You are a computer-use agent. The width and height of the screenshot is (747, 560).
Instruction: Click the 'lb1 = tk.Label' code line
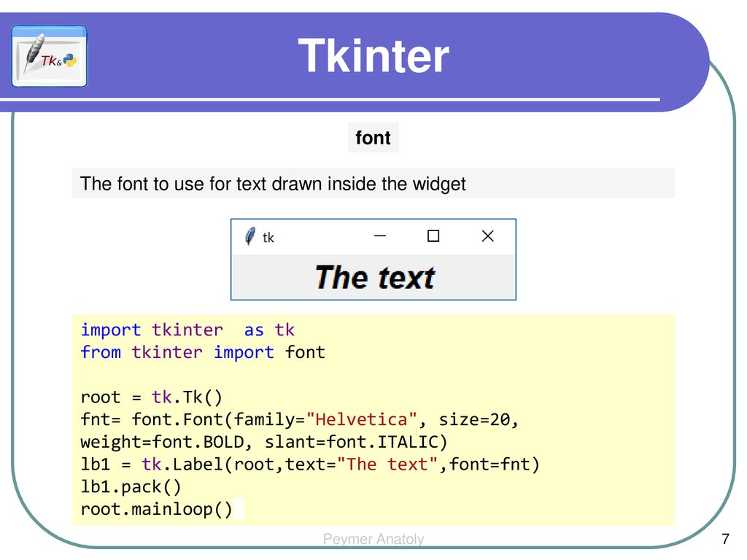pos(310,464)
